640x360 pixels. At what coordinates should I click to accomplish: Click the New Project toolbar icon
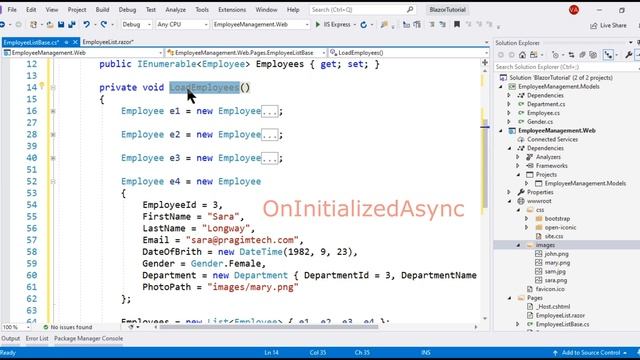33,24
